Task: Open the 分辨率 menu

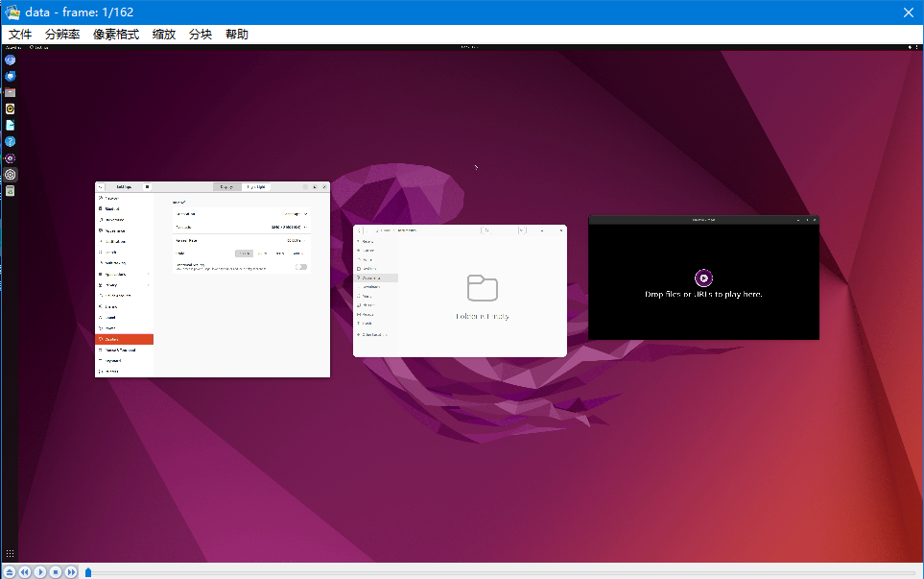Action: [62, 35]
